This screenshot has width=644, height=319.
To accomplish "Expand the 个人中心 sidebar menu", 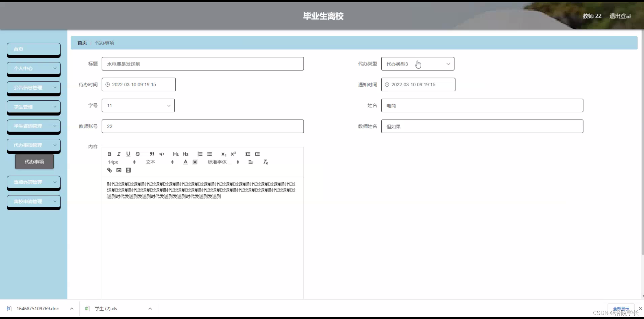I will point(34,69).
